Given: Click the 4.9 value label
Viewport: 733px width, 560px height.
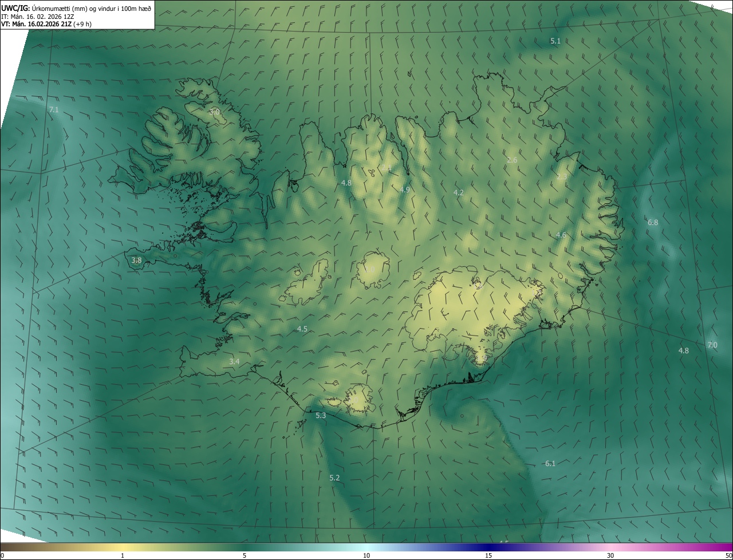Looking at the screenshot, I should coord(405,190).
